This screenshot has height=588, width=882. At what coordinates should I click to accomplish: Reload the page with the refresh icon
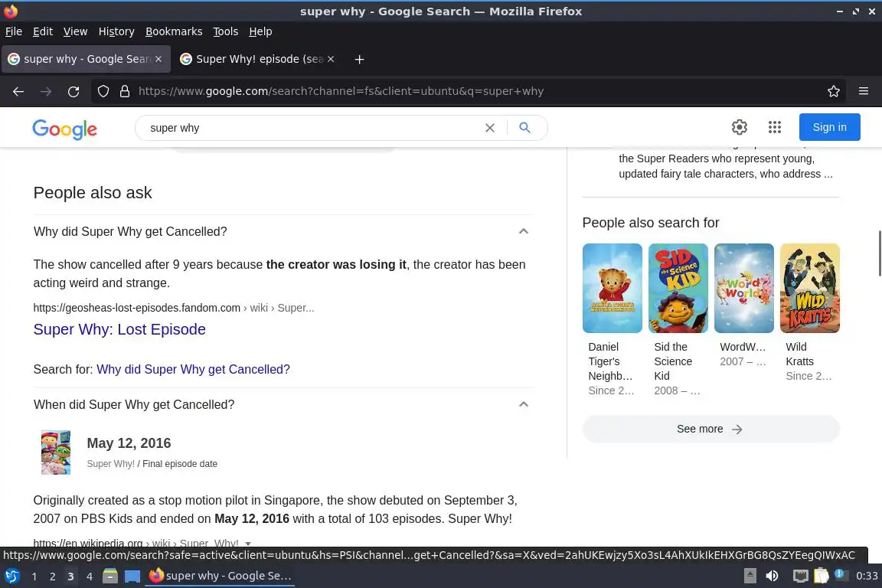[73, 91]
